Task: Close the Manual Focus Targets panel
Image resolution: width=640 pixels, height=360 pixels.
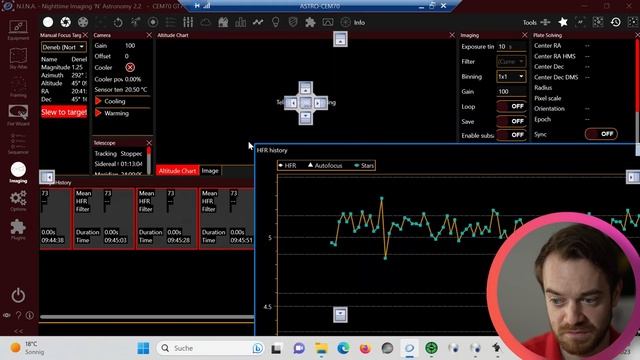Action: click(x=85, y=35)
